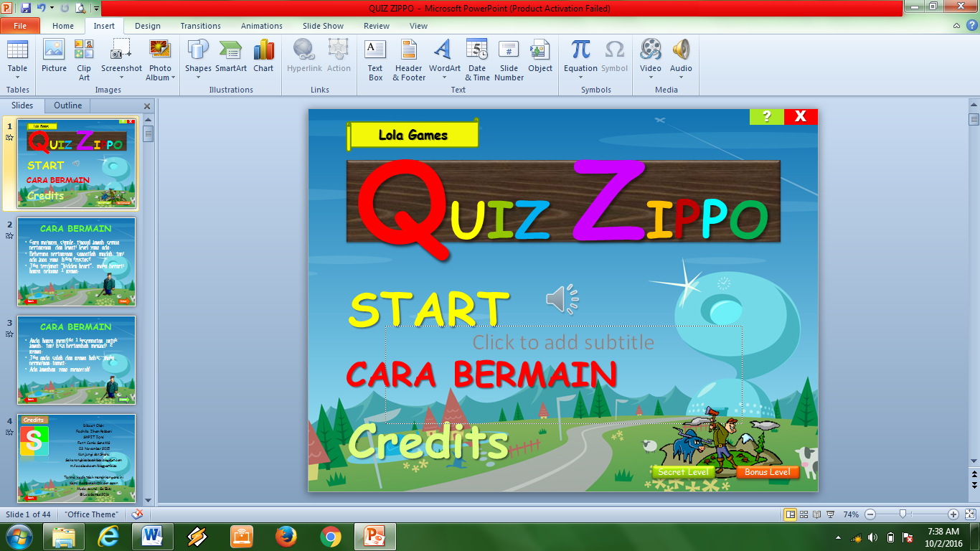Switch to the Home tab
This screenshot has width=980, height=551.
point(63,26)
